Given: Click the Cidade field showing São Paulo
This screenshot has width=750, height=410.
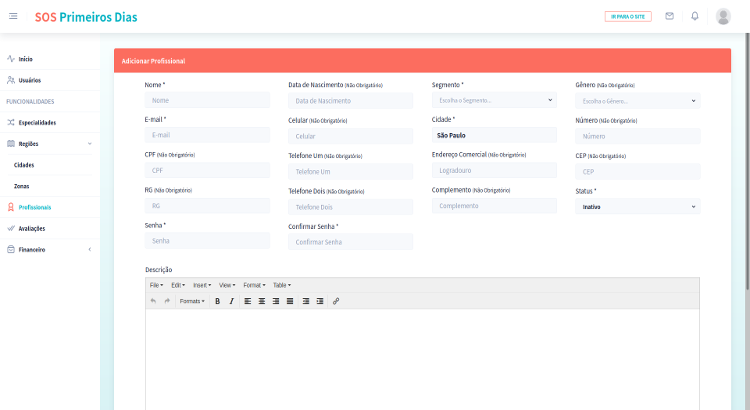Looking at the screenshot, I should pyautogui.click(x=494, y=135).
